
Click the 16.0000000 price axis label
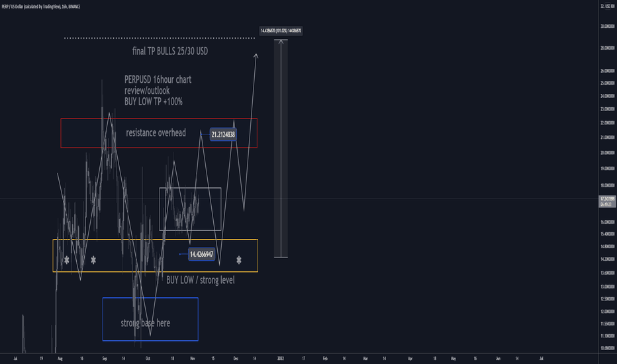click(608, 222)
